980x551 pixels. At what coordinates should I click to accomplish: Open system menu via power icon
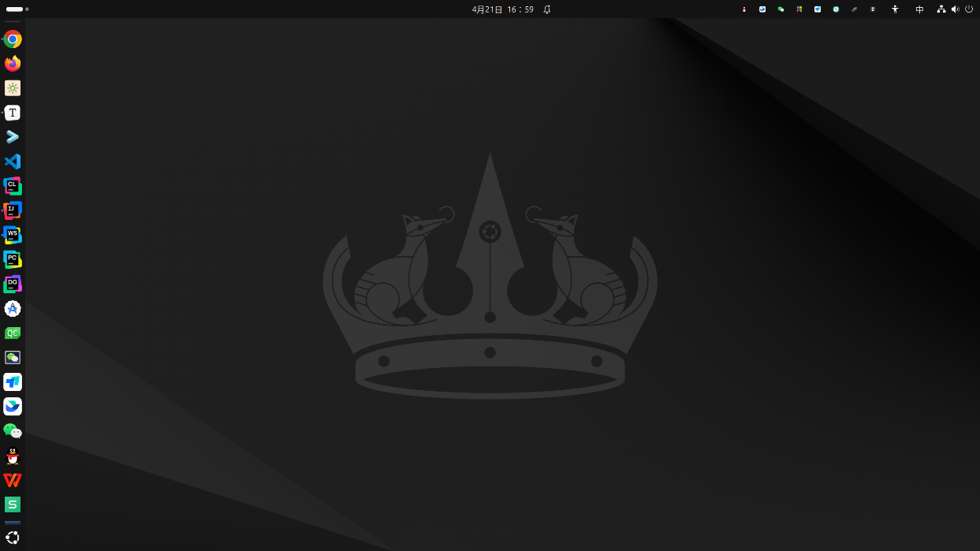(x=969, y=9)
